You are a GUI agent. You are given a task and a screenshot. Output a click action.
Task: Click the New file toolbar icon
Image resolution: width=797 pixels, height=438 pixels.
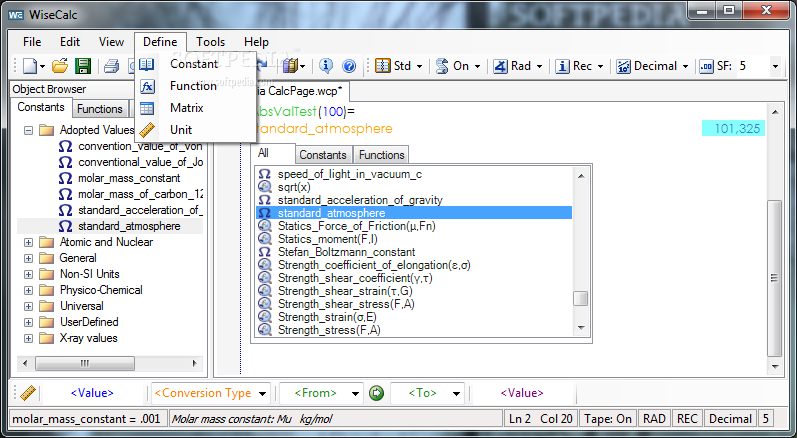tap(29, 66)
